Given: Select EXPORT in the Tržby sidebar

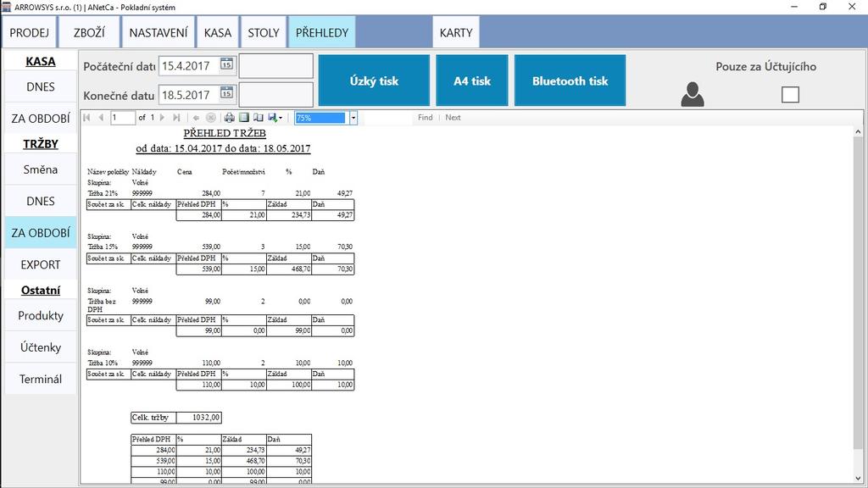Looking at the screenshot, I should coord(41,264).
